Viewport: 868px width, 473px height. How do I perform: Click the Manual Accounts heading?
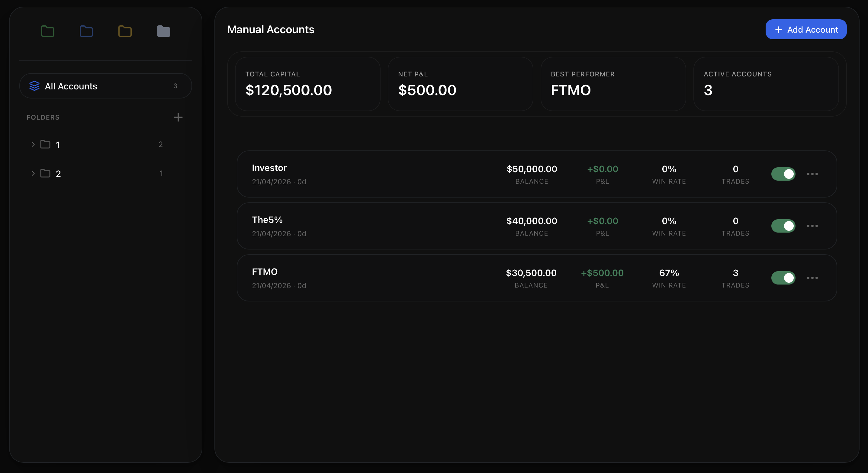[x=271, y=29]
